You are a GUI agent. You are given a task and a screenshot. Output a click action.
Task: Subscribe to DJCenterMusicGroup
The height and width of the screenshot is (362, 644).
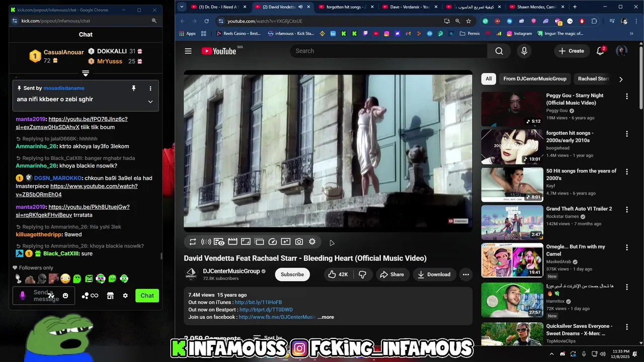tap(292, 275)
